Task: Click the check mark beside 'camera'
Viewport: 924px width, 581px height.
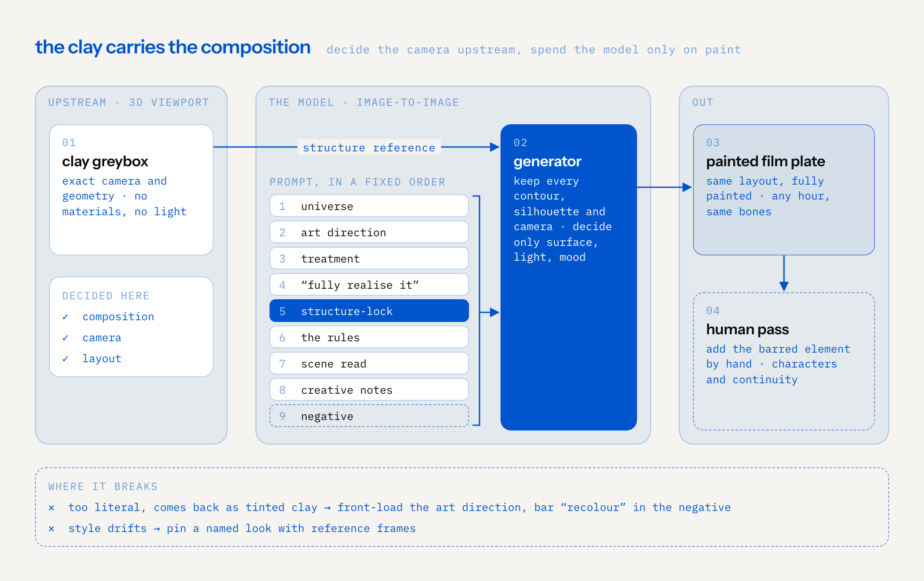Action: [x=65, y=338]
